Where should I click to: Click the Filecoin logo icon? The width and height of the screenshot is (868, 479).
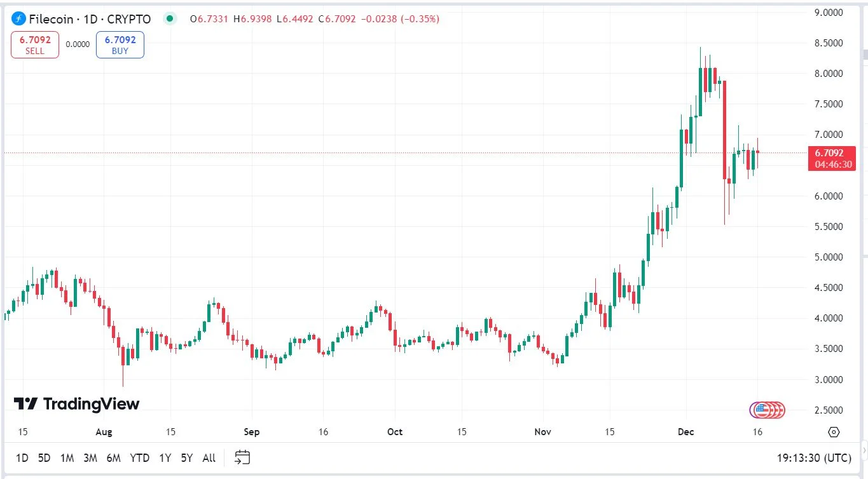pos(19,18)
